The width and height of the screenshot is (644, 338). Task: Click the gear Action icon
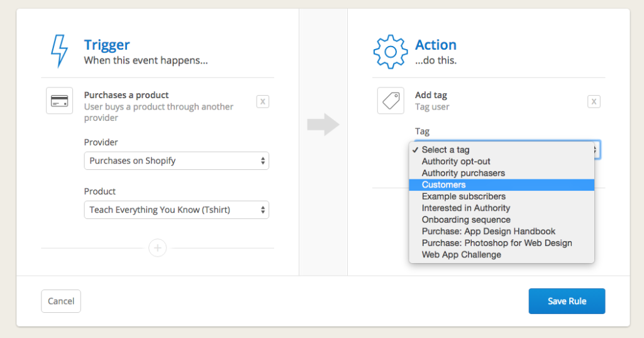(x=391, y=52)
